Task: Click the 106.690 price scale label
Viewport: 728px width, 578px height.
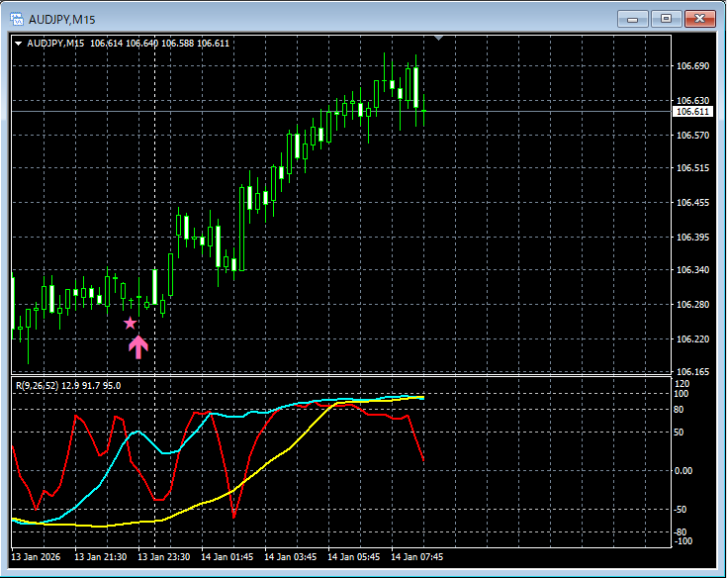Action: pos(692,66)
